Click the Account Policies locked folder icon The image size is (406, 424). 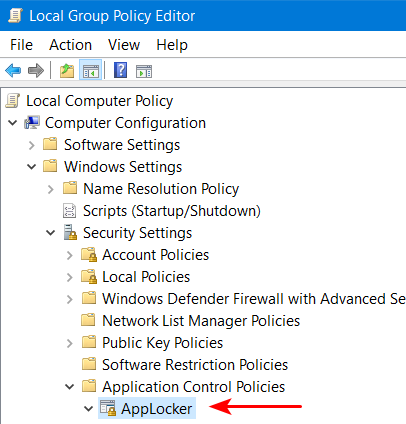pos(89,255)
